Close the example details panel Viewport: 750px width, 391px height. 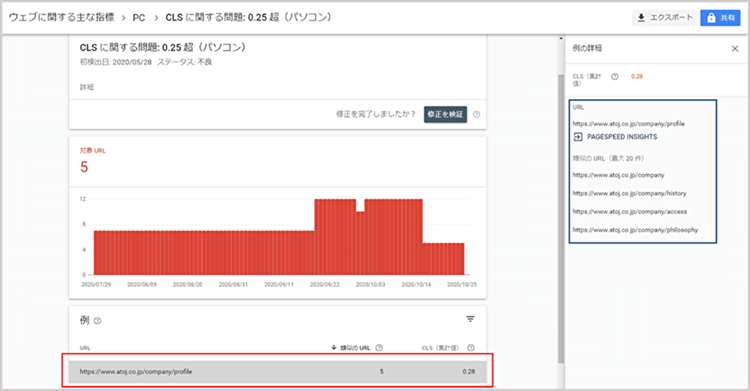[735, 48]
